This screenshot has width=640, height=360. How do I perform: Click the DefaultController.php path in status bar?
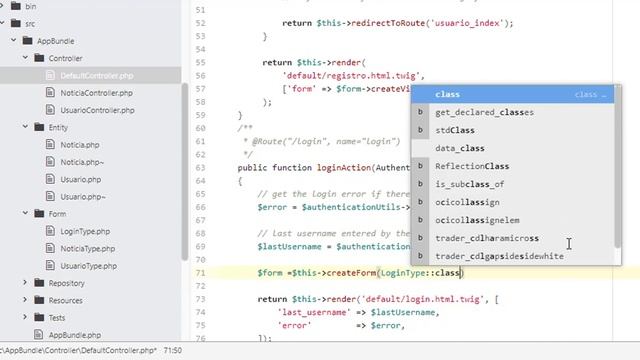[78, 350]
